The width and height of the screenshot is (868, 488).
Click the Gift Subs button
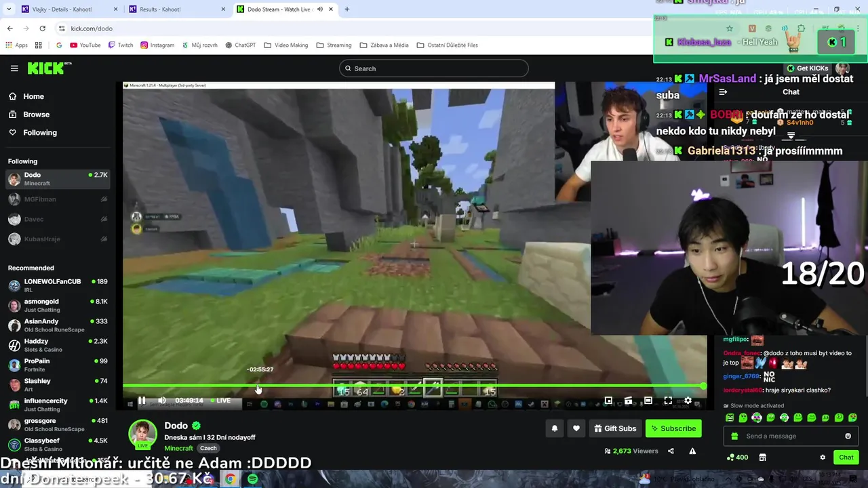615,428
